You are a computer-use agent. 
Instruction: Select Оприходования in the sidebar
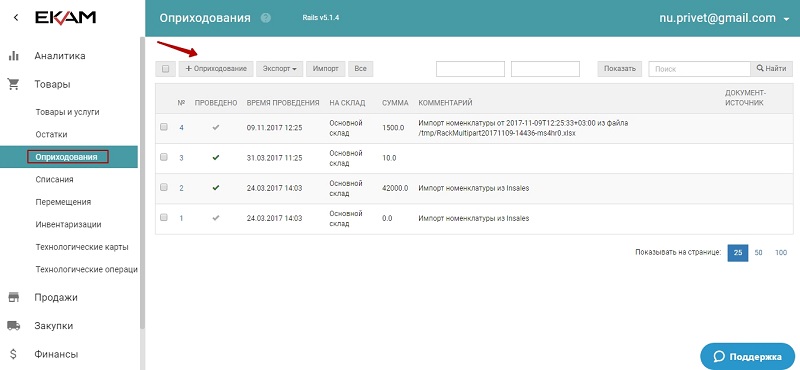(x=68, y=157)
